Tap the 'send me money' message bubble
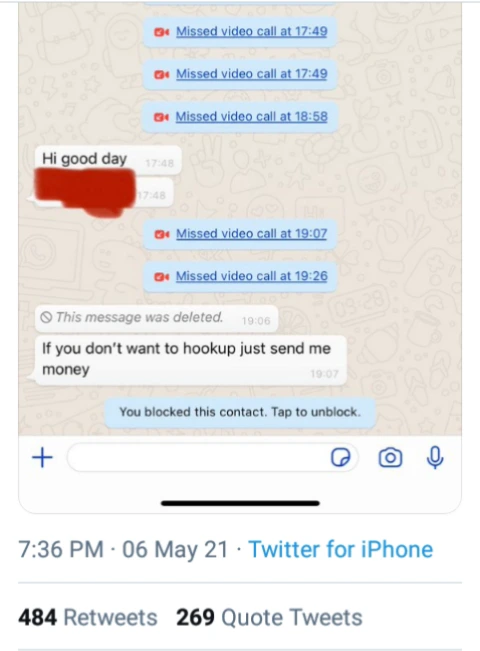This screenshot has width=480, height=651. [x=191, y=360]
